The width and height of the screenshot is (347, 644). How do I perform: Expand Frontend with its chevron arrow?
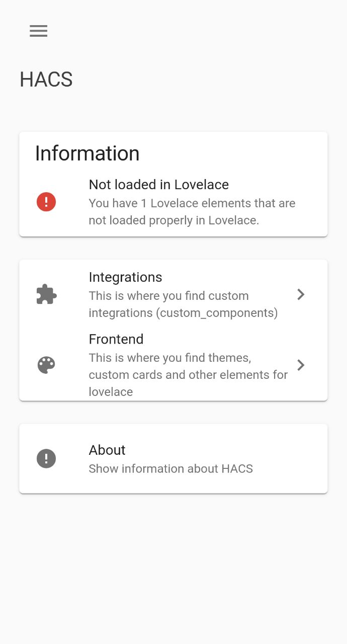(x=301, y=365)
